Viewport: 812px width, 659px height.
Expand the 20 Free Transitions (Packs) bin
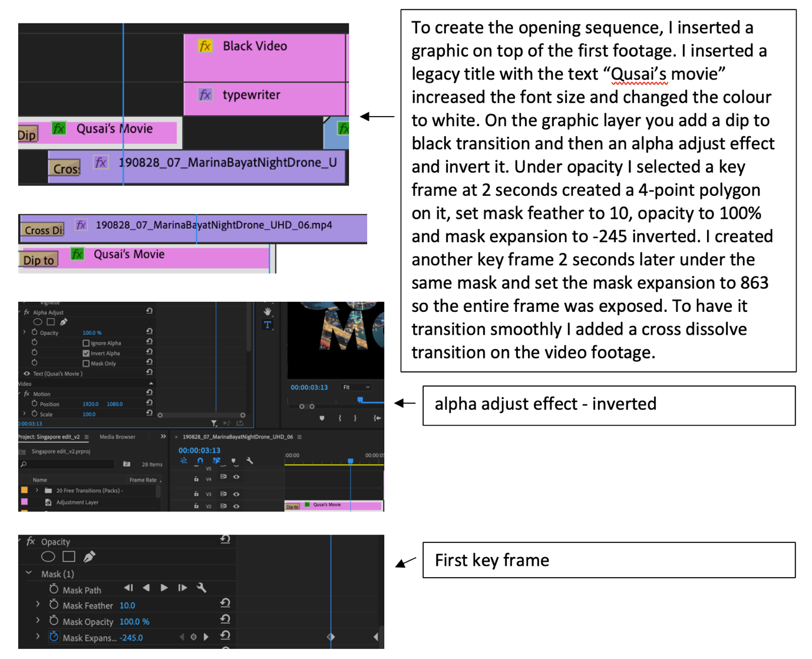pos(37,490)
